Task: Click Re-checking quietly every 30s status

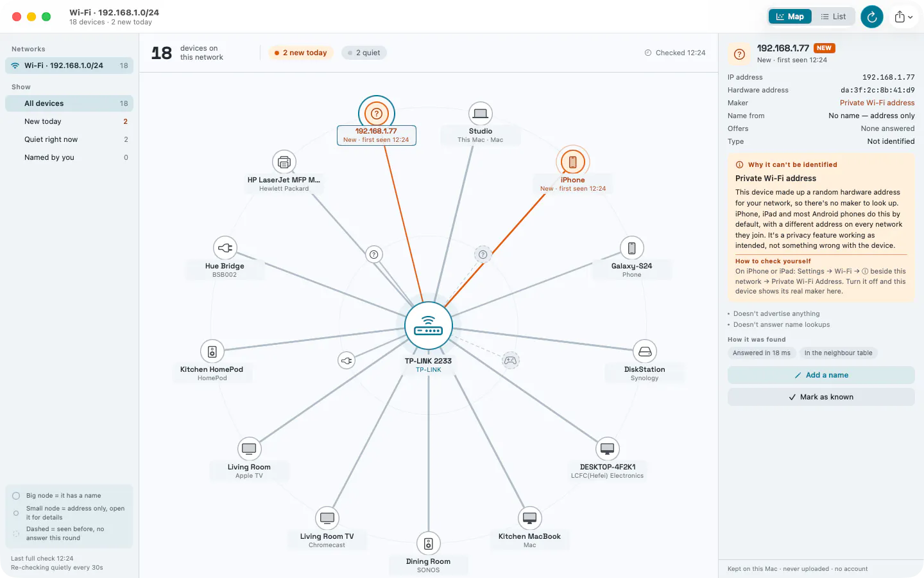Action: (x=57, y=568)
